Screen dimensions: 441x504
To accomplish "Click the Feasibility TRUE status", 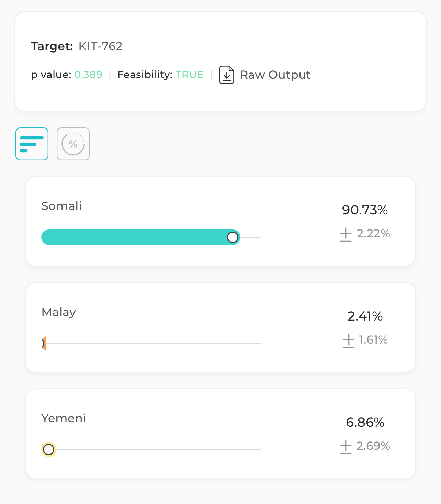I will (189, 75).
